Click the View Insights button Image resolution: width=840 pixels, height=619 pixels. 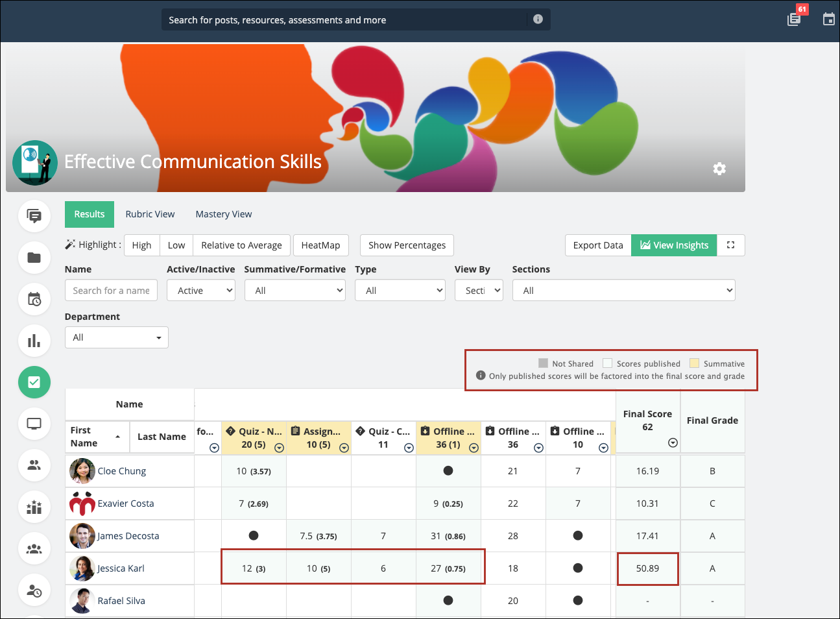tap(674, 245)
